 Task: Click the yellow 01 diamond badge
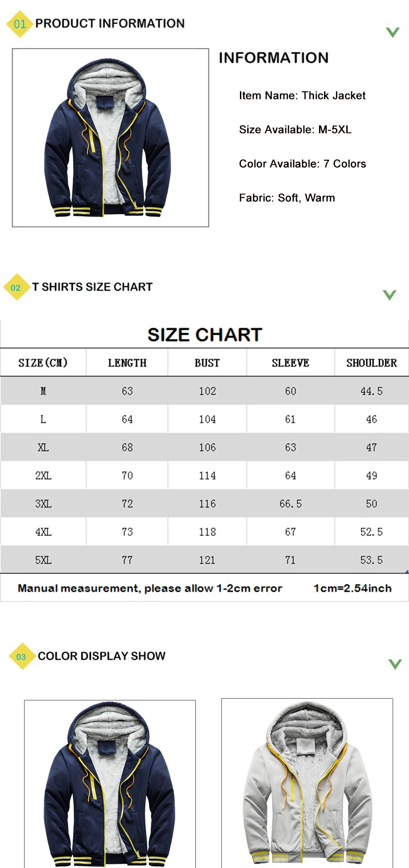point(20,24)
